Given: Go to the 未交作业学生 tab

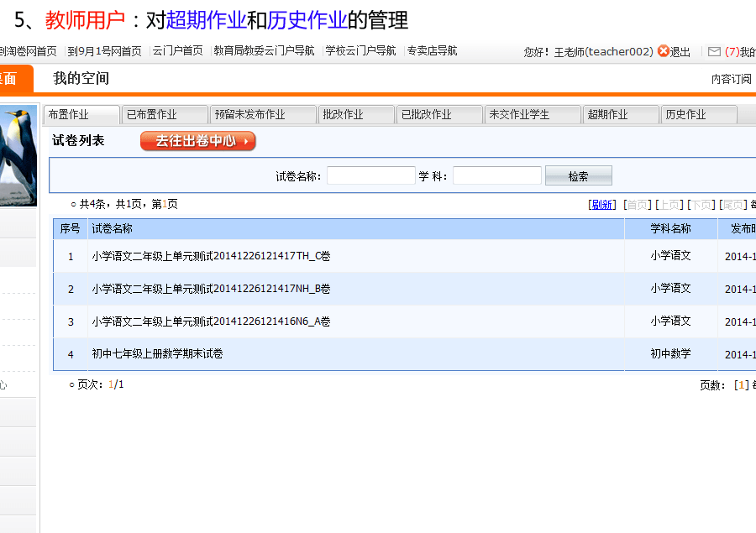Looking at the screenshot, I should coord(533,115).
